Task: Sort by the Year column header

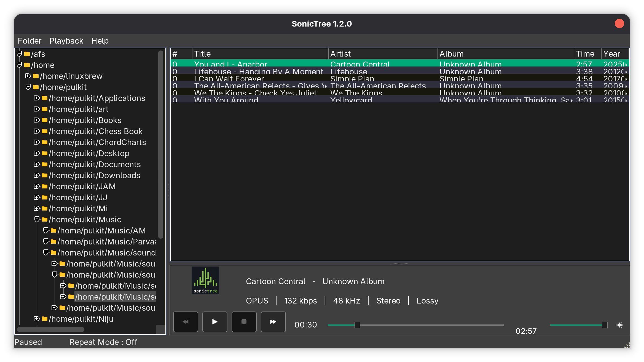Action: coord(615,54)
